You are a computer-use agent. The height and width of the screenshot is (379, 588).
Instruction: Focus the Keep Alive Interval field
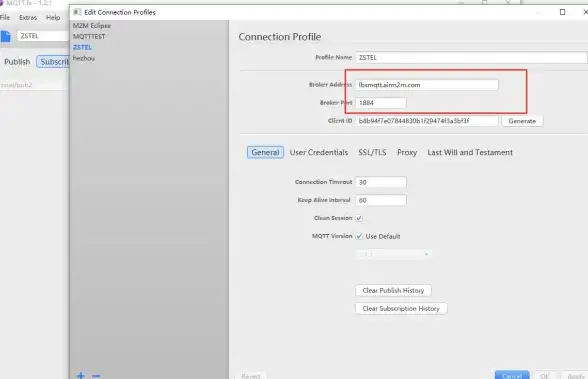click(x=381, y=200)
